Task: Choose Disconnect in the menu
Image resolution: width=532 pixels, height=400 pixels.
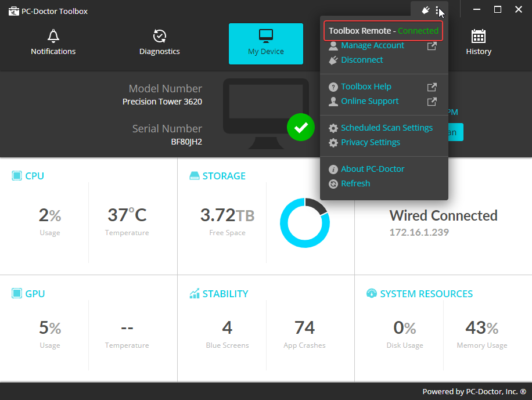Action: coord(362,60)
